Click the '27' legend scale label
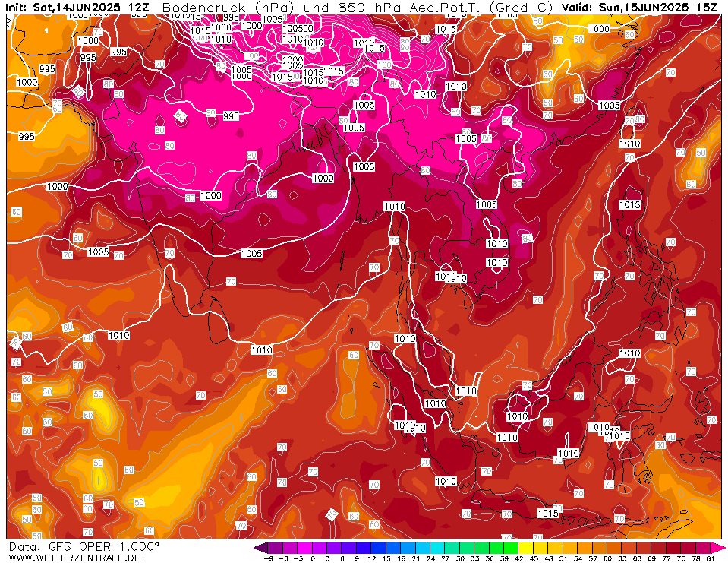The height and width of the screenshot is (563, 728). point(445,558)
